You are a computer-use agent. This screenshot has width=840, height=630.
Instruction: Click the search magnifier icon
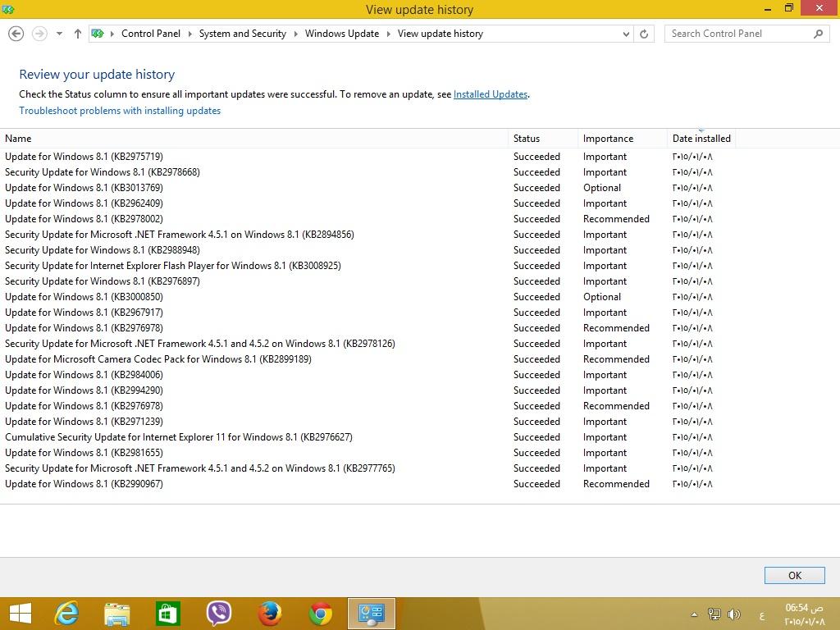click(818, 34)
